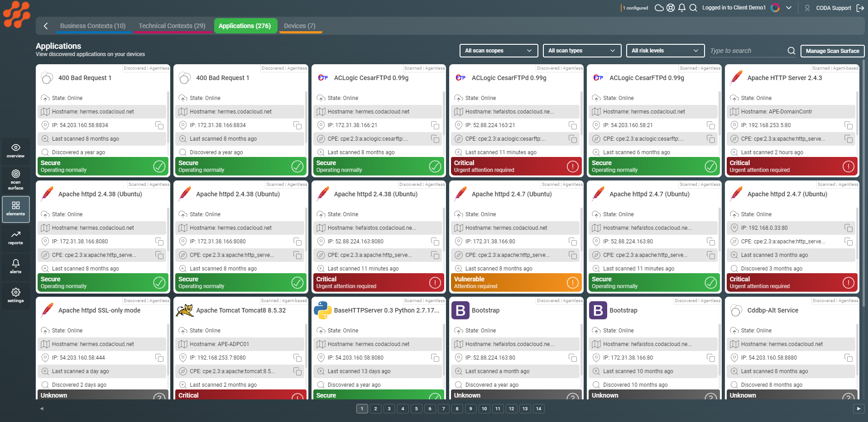Select scan surface in the sidebar

coord(15,180)
